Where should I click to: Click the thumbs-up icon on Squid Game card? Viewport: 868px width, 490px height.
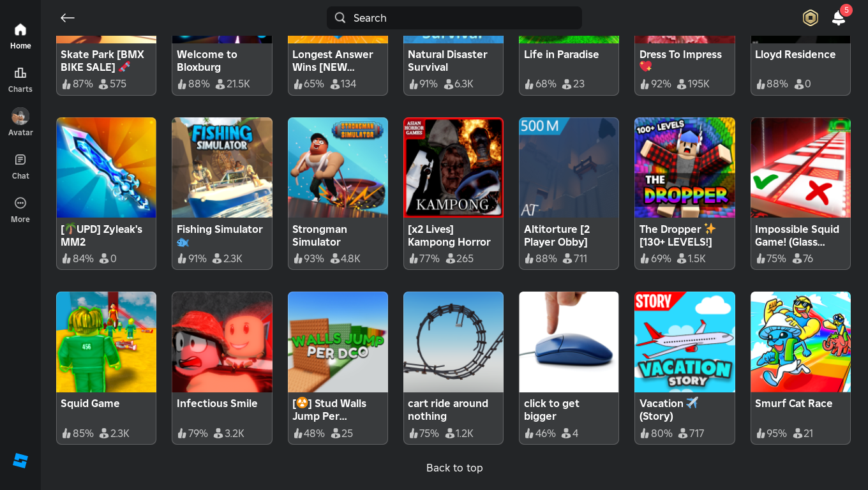(x=66, y=433)
